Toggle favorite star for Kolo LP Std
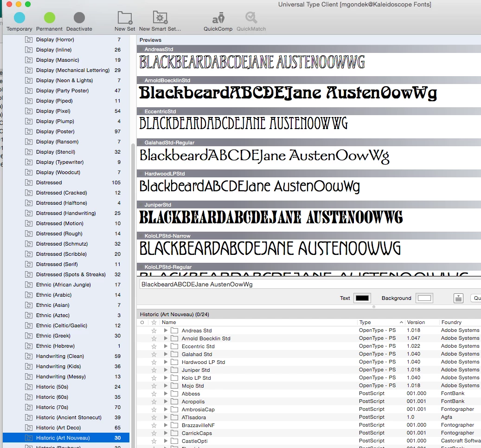Screen dimensions: 481x448 154,378
